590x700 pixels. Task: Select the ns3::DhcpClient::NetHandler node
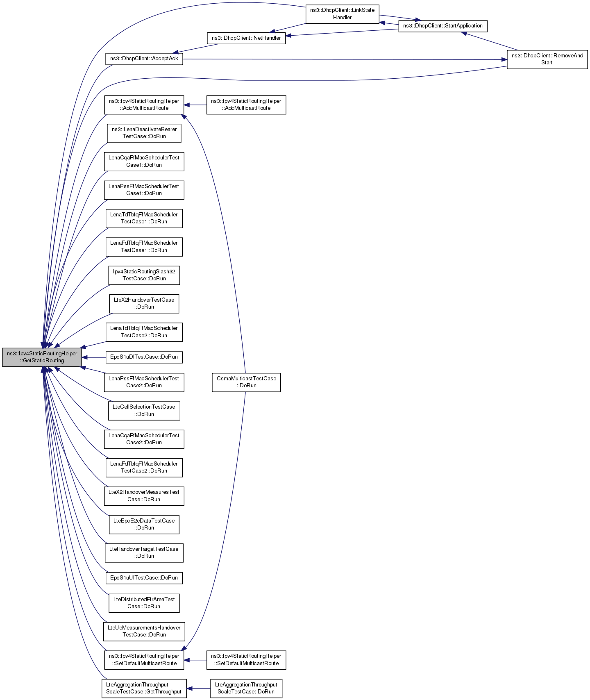[246, 38]
